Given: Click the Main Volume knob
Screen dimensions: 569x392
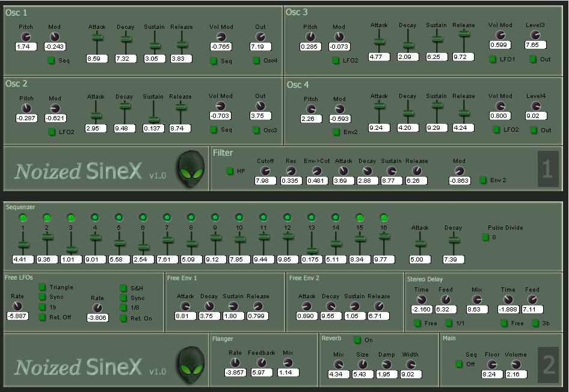Looking at the screenshot, I should pyautogui.click(x=515, y=364).
